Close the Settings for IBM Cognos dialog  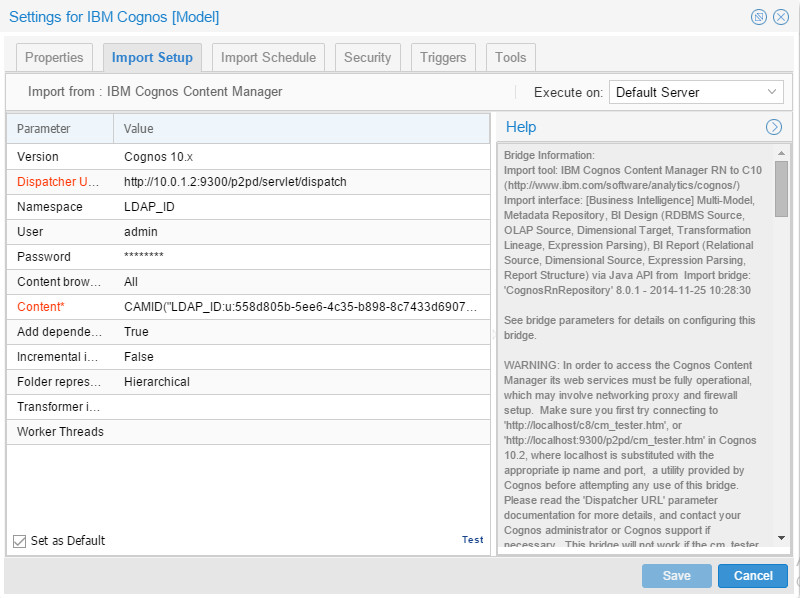[781, 17]
